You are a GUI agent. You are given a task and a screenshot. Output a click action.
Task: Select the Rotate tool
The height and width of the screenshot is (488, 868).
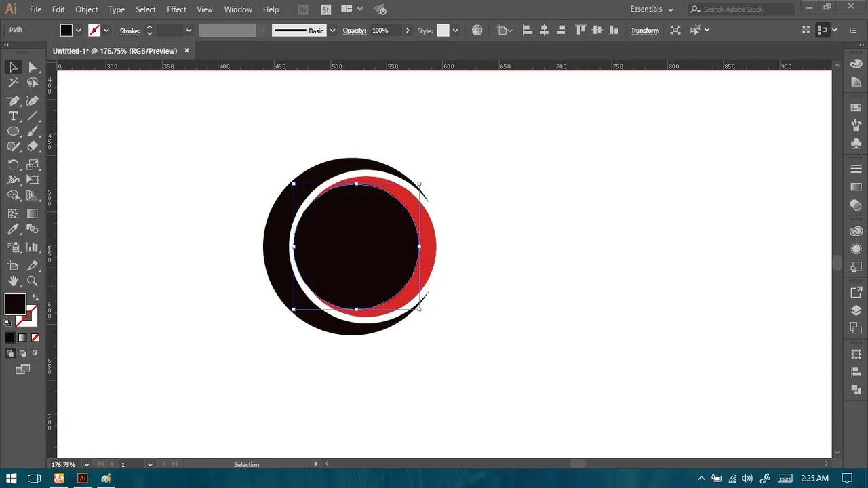[13, 165]
